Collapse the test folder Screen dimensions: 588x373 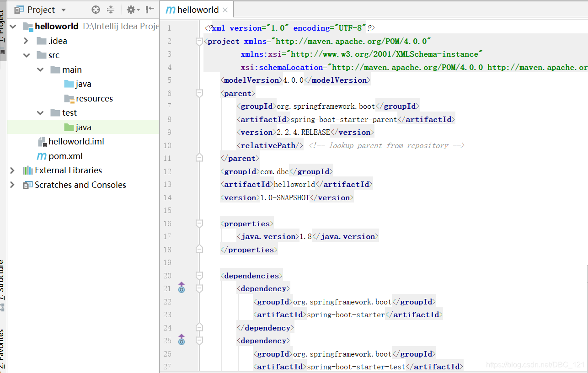(41, 113)
